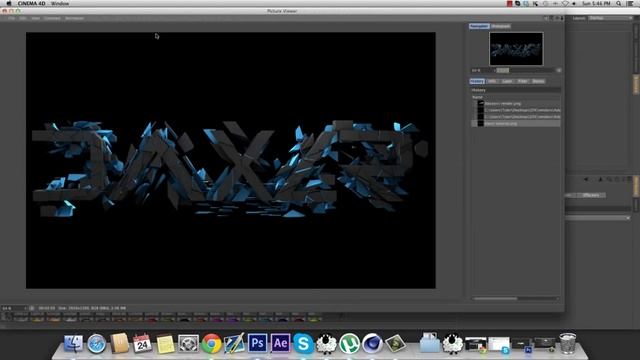Switch to the Histogram tab
This screenshot has width=640, height=360.
[500, 26]
